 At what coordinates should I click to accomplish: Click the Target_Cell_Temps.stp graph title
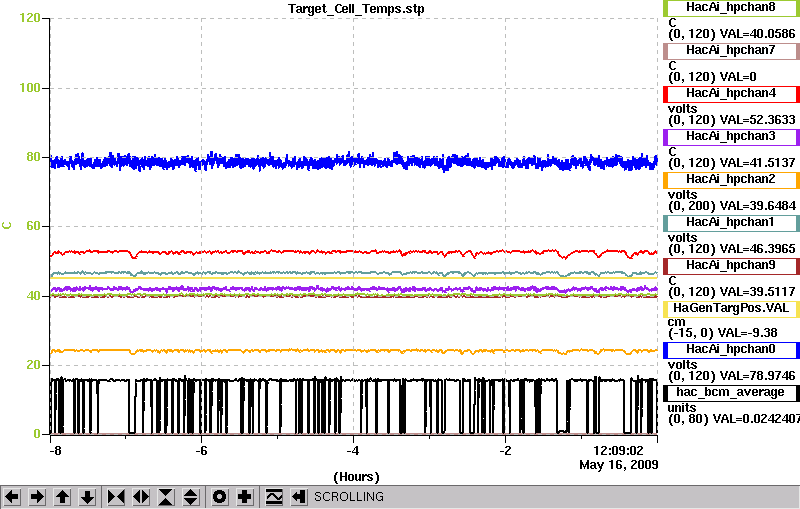point(356,9)
